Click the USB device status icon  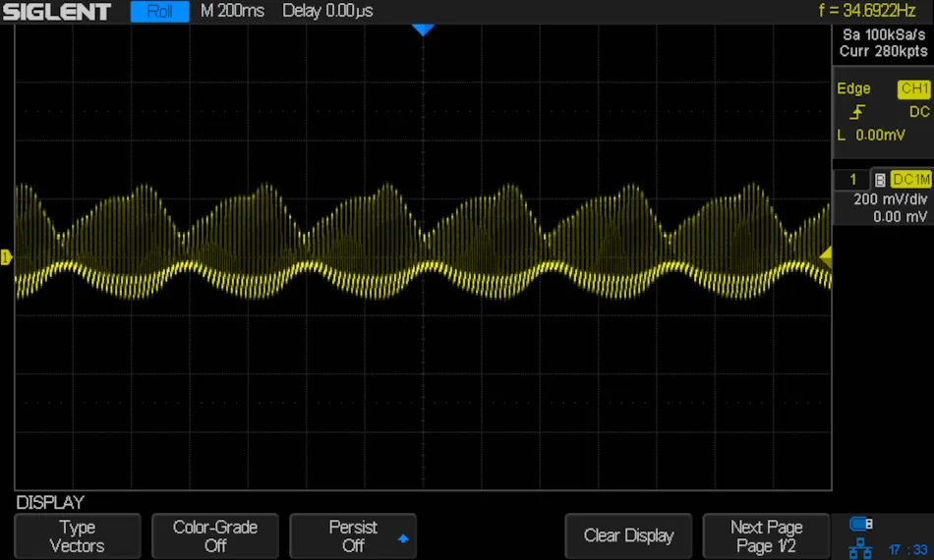[x=860, y=524]
